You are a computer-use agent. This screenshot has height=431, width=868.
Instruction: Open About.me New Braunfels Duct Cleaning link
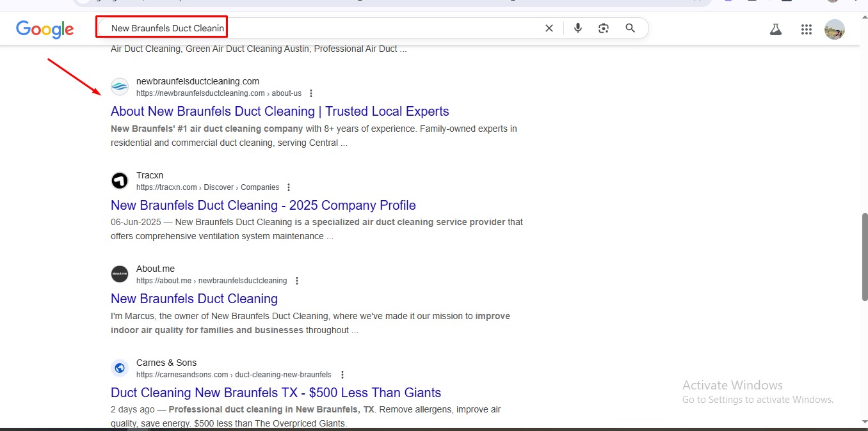click(194, 299)
